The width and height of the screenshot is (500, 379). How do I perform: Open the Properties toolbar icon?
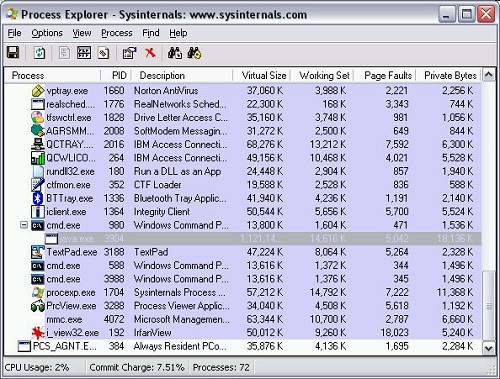pos(130,53)
